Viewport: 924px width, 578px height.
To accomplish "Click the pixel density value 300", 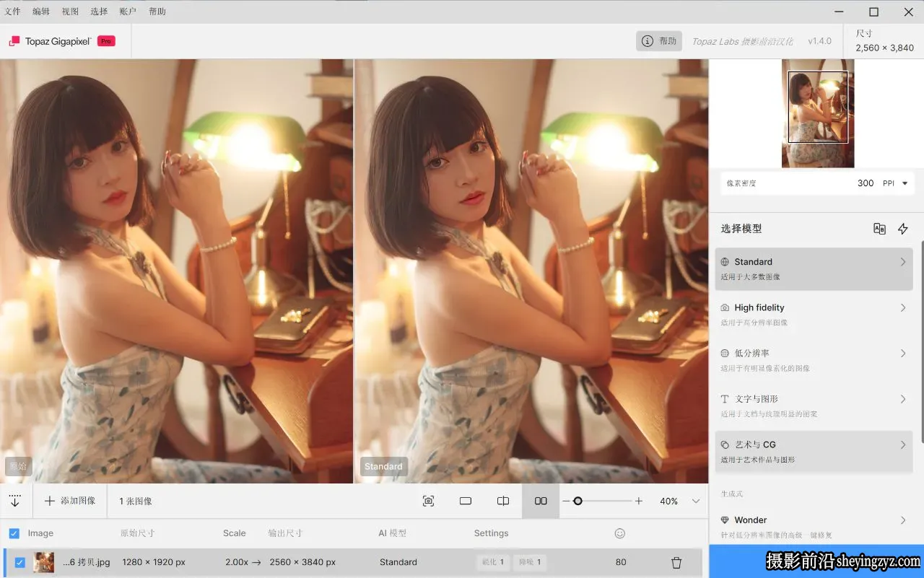I will 866,183.
